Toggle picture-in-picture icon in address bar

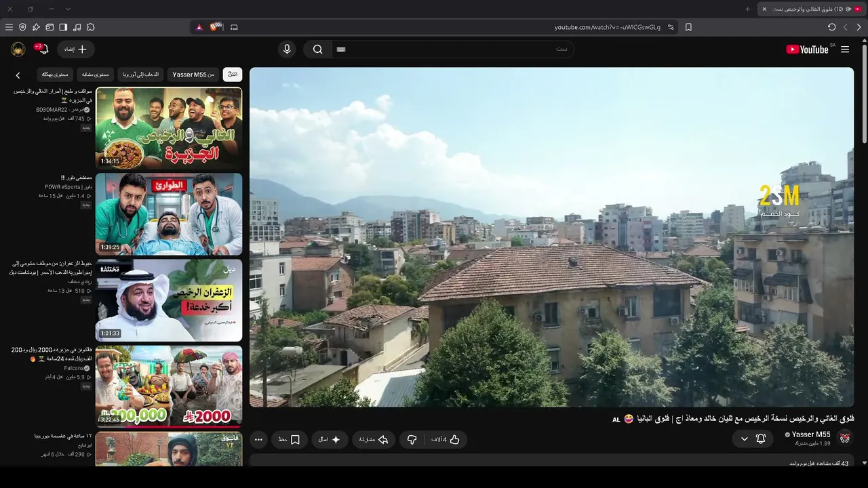[x=234, y=27]
